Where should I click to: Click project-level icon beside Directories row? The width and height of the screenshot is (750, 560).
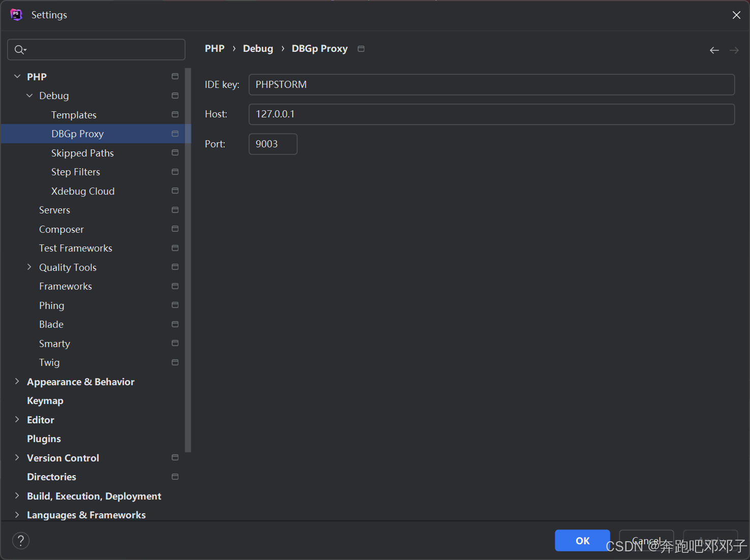coord(175,477)
